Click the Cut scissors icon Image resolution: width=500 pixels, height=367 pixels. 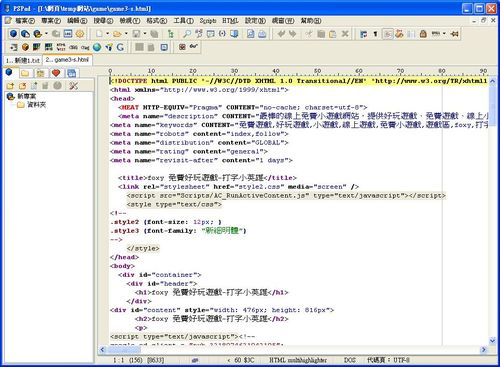[x=309, y=34]
